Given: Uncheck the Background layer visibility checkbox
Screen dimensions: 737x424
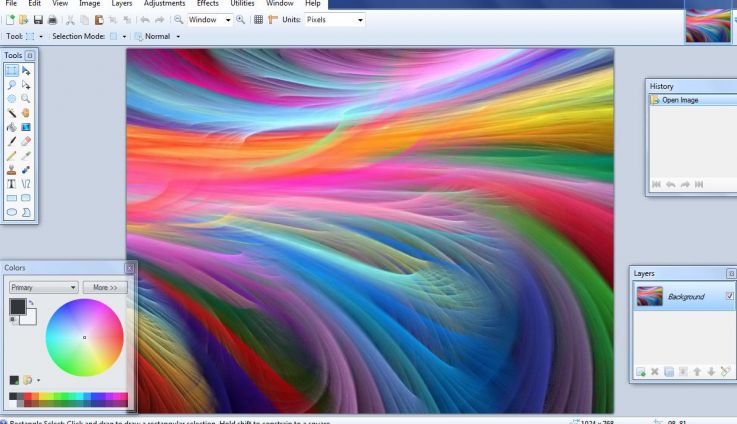Looking at the screenshot, I should [x=729, y=296].
